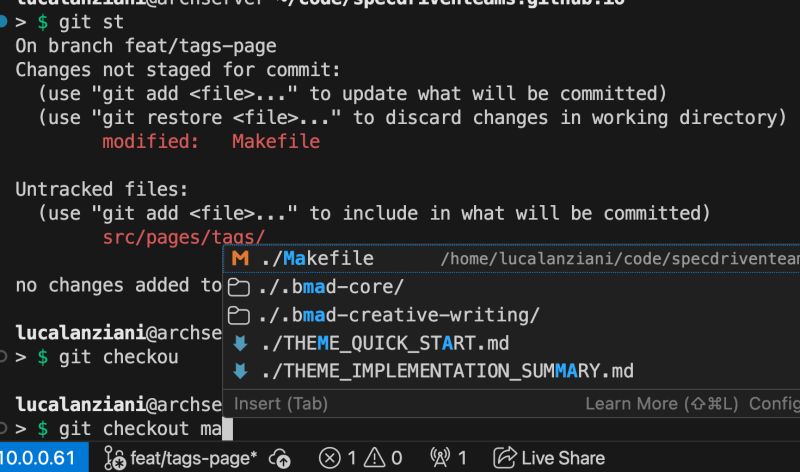
Task: Open the errors count indicator
Action: (x=338, y=458)
